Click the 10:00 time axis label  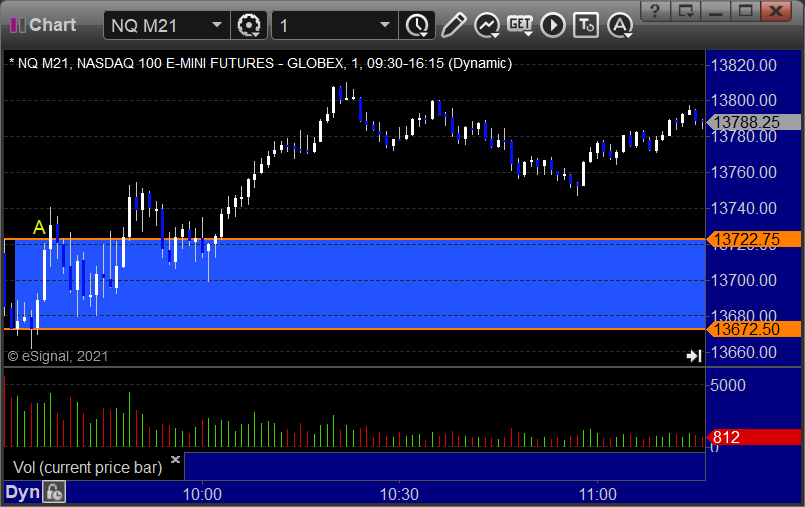202,494
